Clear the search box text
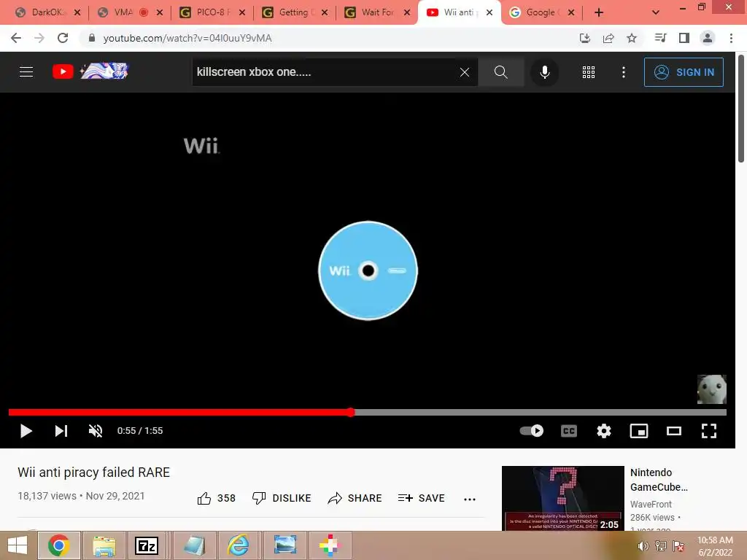This screenshot has height=560, width=747. pyautogui.click(x=465, y=72)
